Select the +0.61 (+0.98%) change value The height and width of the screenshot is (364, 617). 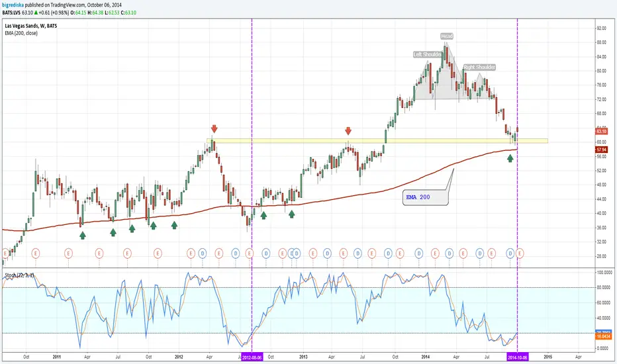point(54,13)
